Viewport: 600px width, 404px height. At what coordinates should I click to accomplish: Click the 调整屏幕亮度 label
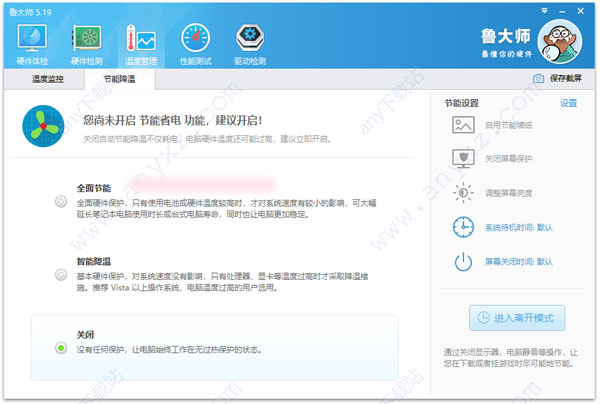[509, 193]
